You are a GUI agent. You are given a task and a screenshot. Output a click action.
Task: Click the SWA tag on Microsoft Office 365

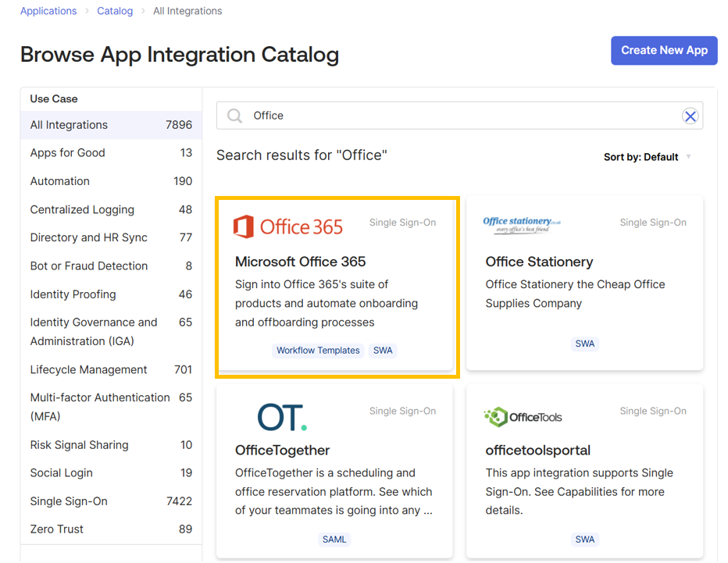(383, 351)
